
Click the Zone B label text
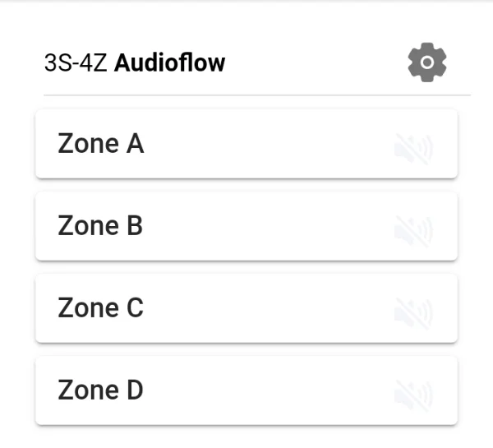(100, 225)
